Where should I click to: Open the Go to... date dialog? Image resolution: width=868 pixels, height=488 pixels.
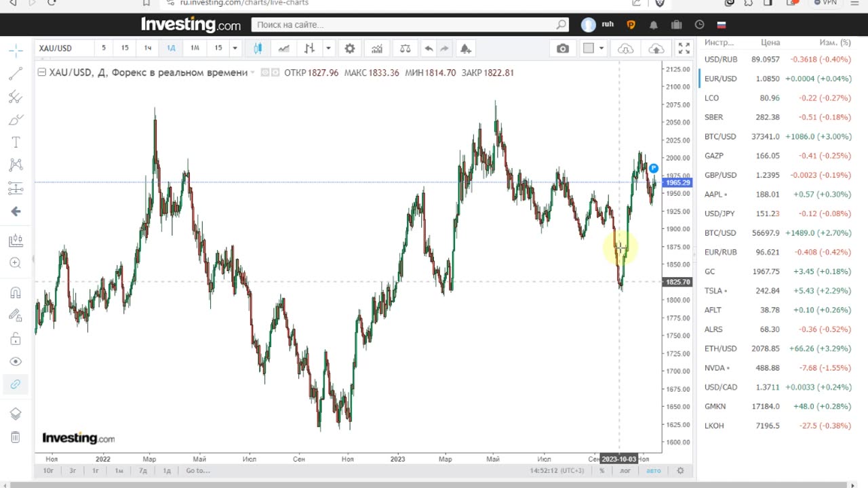tap(198, 470)
